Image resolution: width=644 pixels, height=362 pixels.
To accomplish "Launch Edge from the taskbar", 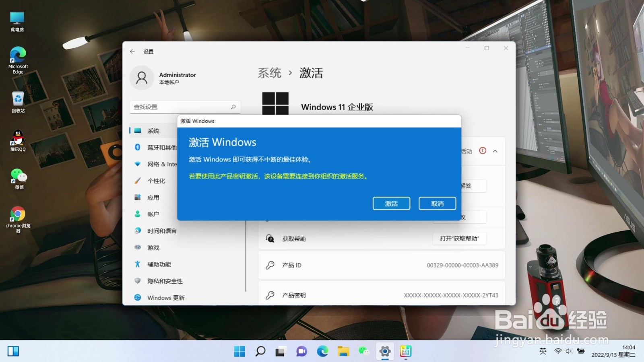I will 322,351.
